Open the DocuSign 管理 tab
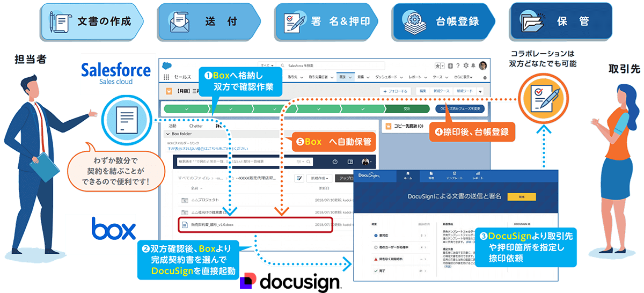Viewport: 644px width, 293px height. tap(431, 176)
